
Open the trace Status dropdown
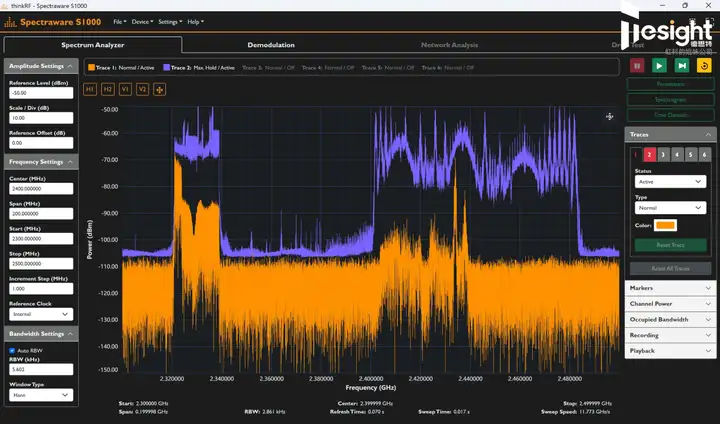[671, 181]
